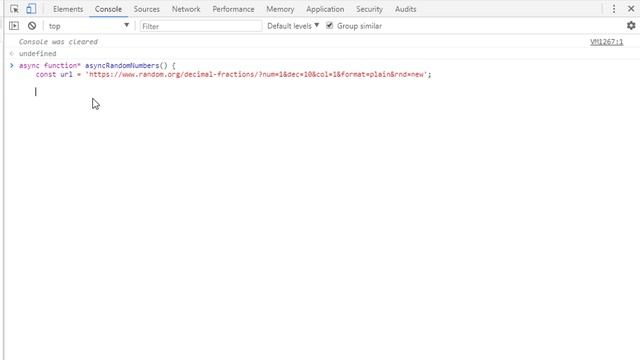The image size is (640, 360).
Task: Focus the Filter input field
Action: coord(200,26)
